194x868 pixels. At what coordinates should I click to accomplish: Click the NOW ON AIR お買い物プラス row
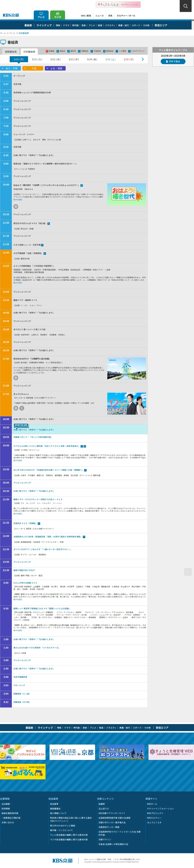point(74,429)
